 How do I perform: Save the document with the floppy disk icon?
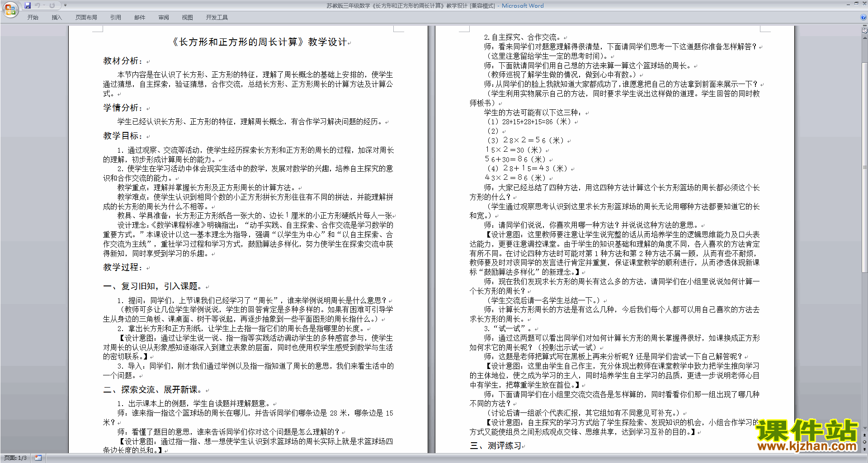(x=28, y=5)
